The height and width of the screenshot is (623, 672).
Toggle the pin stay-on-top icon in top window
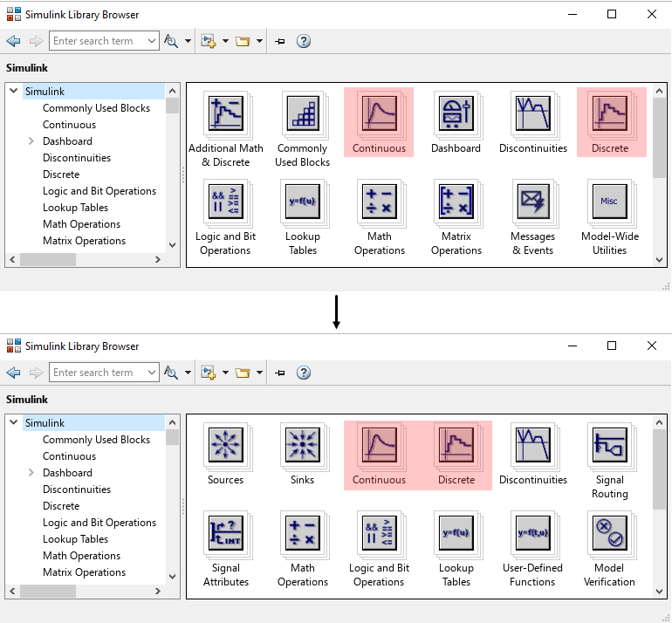click(280, 41)
